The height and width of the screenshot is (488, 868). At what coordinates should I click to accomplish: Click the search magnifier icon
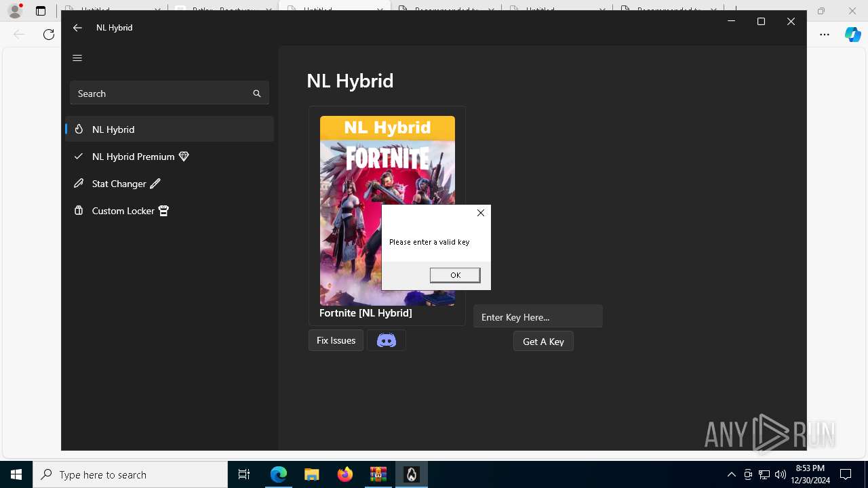[x=257, y=94]
